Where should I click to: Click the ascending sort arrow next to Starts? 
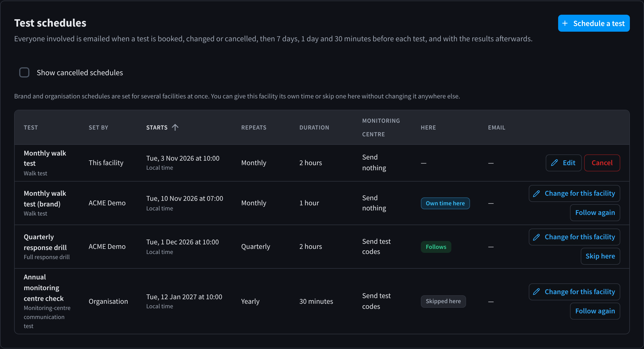(175, 127)
